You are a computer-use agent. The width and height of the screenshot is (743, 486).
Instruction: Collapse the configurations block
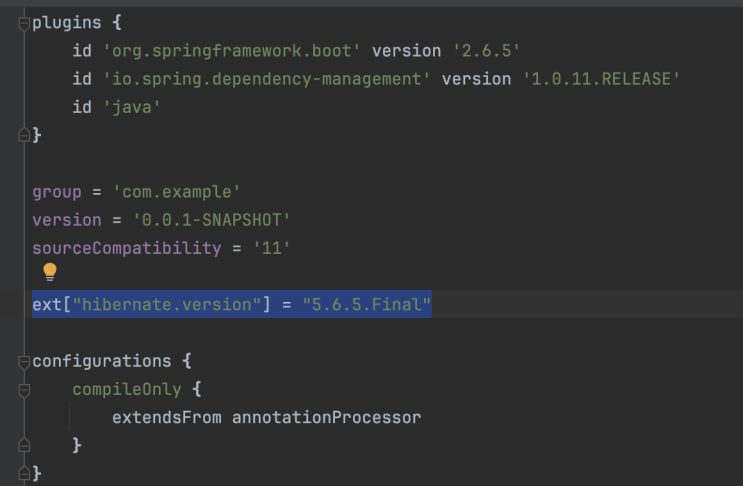point(24,361)
